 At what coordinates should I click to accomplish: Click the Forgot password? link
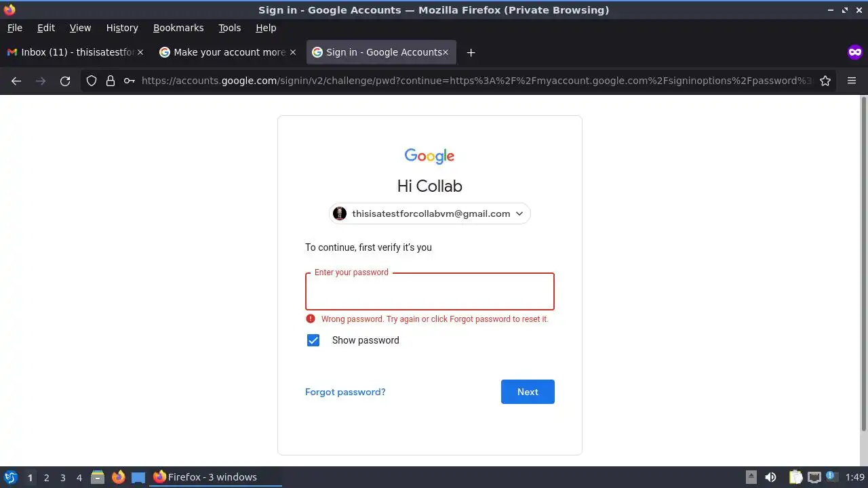click(345, 392)
